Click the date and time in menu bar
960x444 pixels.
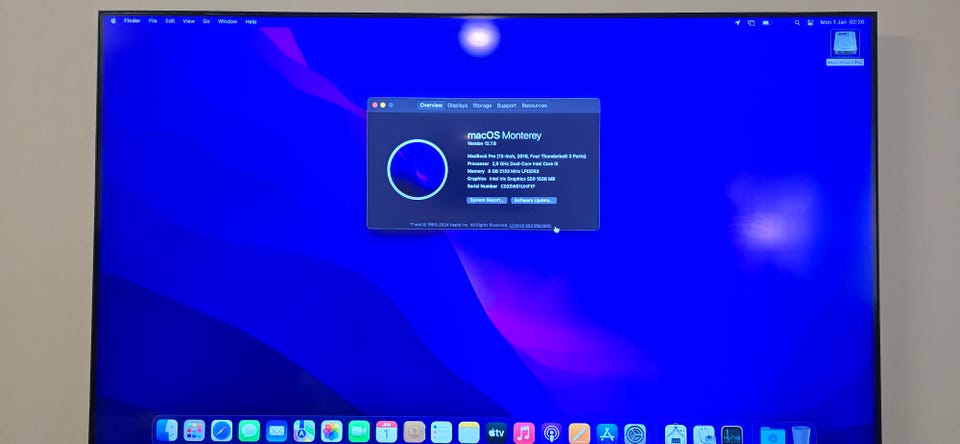[842, 22]
